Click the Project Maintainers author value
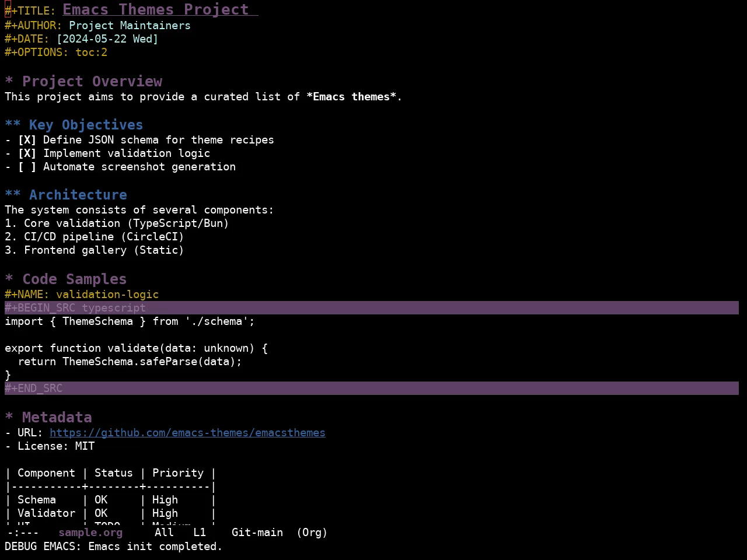This screenshot has height=560, width=747. (x=130, y=26)
